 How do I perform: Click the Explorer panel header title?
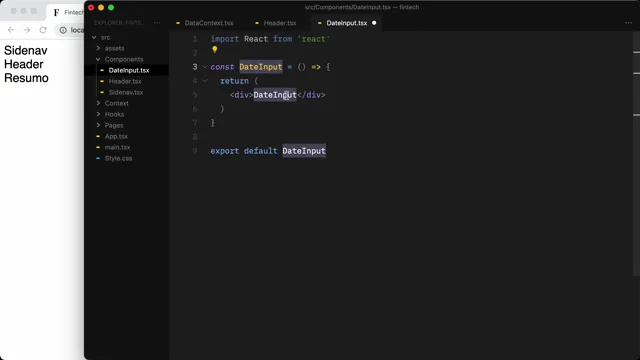click(x=119, y=23)
